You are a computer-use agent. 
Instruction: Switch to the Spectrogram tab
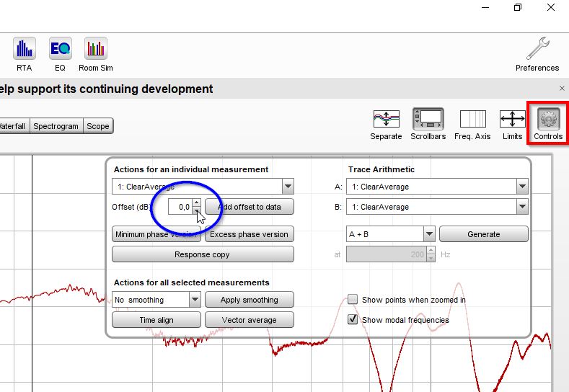coord(56,126)
